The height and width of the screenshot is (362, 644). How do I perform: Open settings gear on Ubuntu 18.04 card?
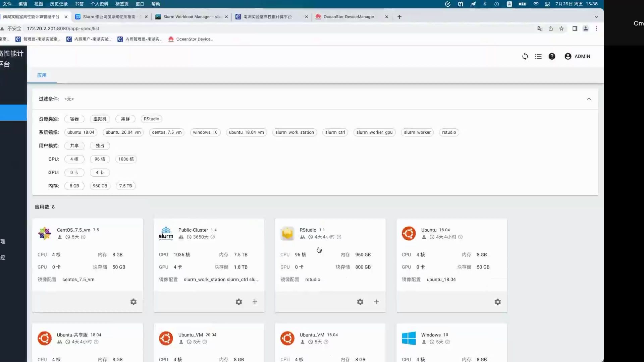pos(498,302)
